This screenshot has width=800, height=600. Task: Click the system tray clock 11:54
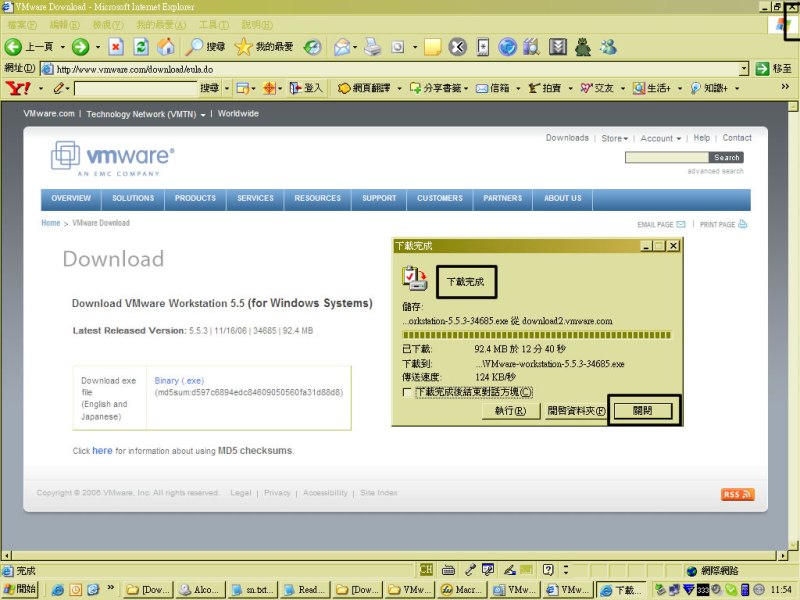[x=781, y=590]
